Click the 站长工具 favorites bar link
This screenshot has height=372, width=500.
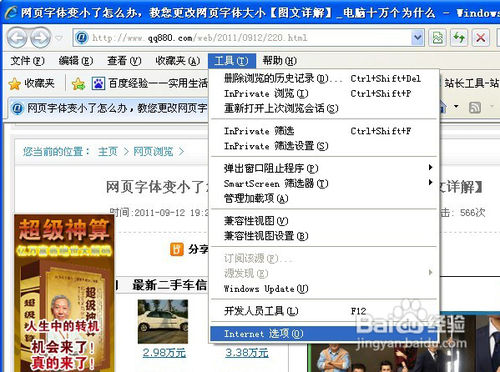pyautogui.click(x=471, y=83)
